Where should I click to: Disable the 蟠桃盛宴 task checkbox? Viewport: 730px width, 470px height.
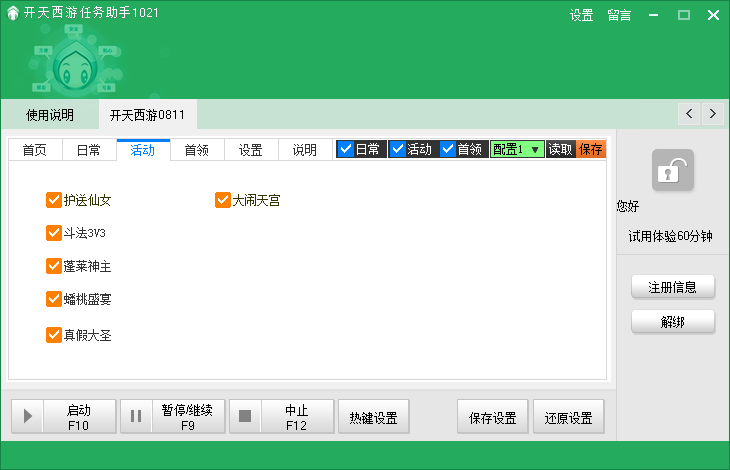[54, 299]
